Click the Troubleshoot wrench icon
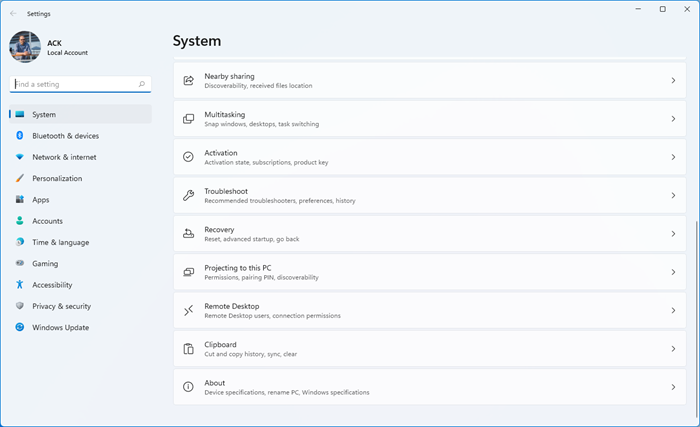 (x=188, y=195)
